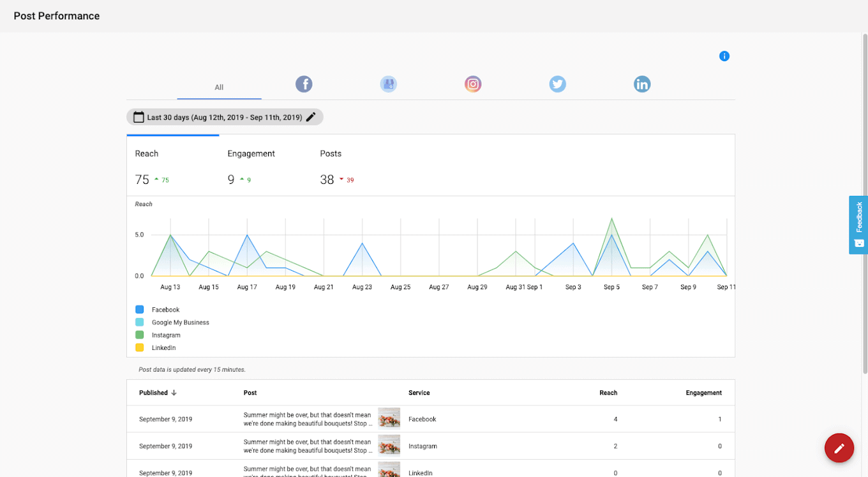Image resolution: width=868 pixels, height=477 pixels.
Task: Click the blue info icon
Action: [x=724, y=56]
